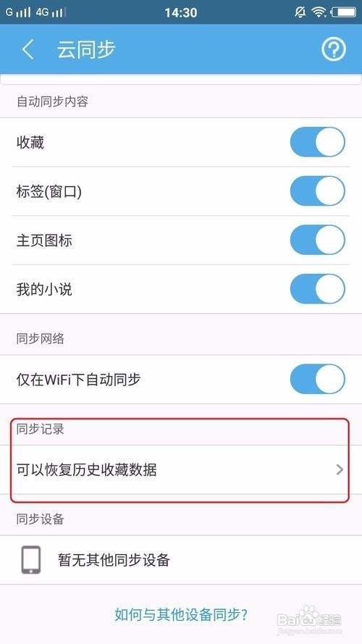Expand chevron beside 可以恢复历史收藏数据
This screenshot has height=644, width=362.
pyautogui.click(x=340, y=469)
